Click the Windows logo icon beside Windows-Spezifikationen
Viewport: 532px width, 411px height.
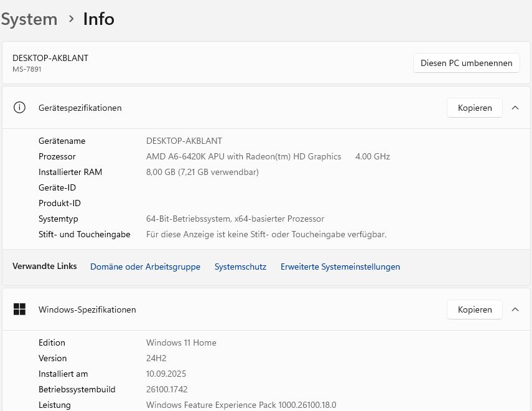pyautogui.click(x=20, y=309)
